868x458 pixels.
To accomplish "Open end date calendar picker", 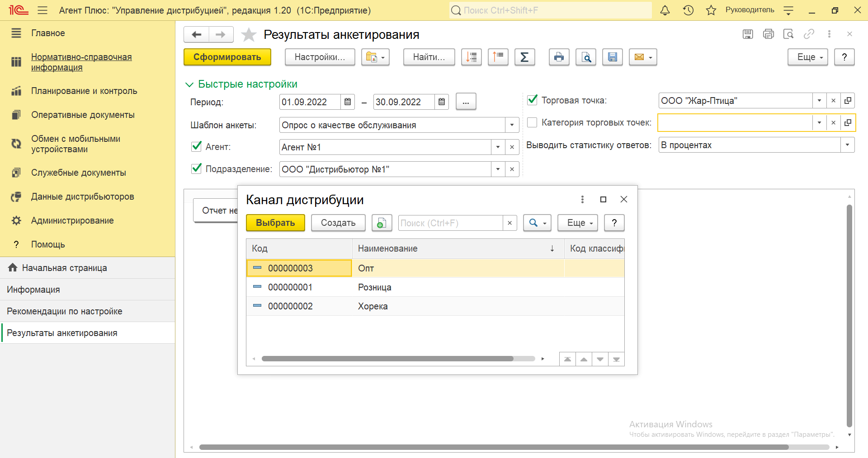I will [441, 102].
